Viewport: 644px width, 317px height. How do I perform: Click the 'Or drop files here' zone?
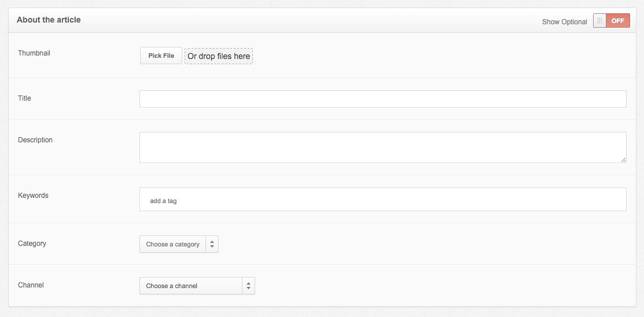coord(219,56)
